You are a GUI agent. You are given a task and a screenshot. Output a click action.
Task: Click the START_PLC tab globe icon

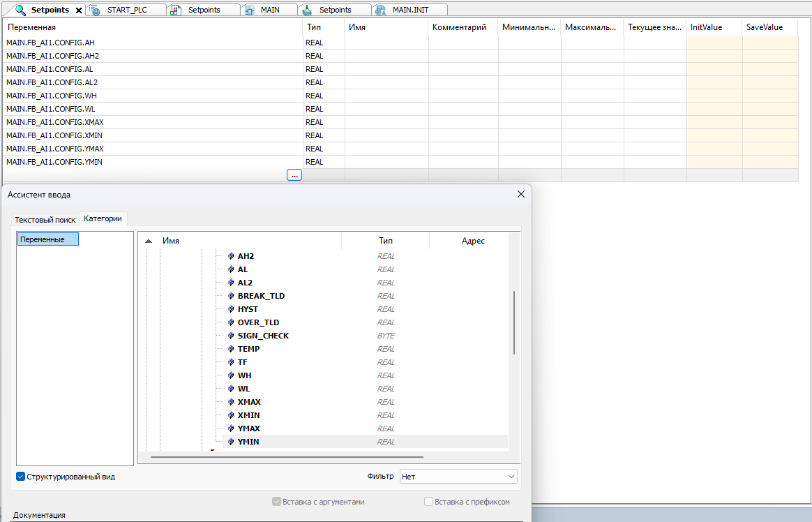click(x=95, y=10)
